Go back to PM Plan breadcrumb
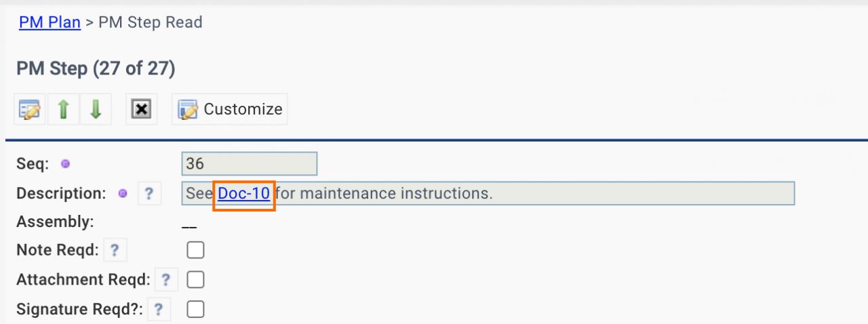868x324 pixels. tap(50, 22)
